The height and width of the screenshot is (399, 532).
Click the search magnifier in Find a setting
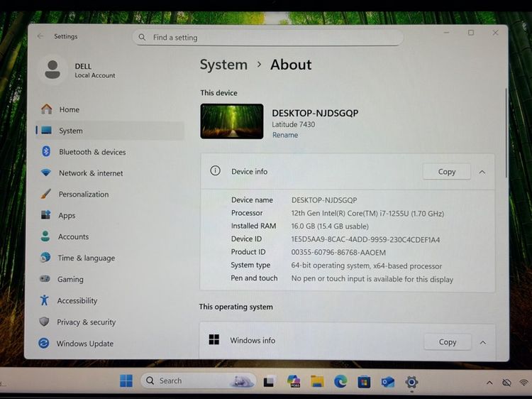coord(142,38)
